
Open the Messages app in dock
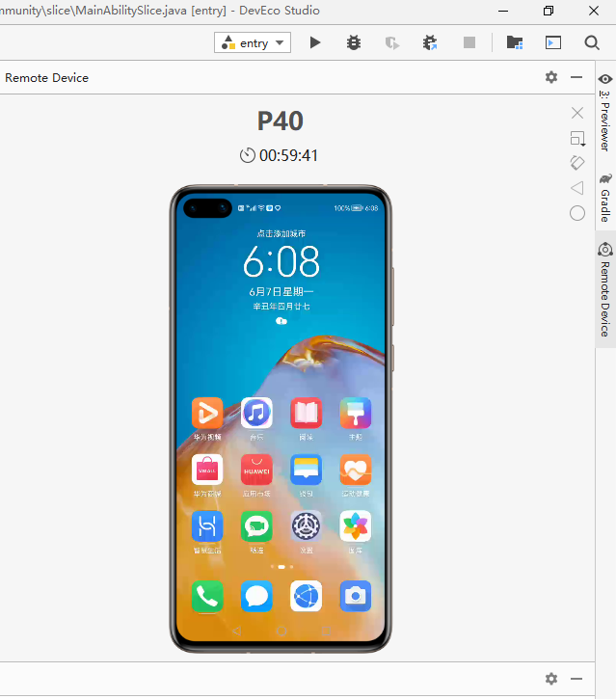256,596
